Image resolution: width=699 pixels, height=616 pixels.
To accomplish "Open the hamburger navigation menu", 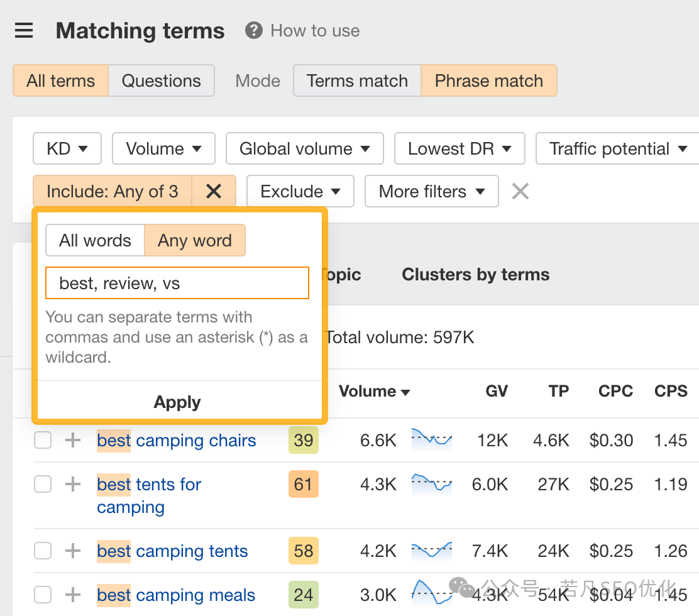I will coord(24,30).
